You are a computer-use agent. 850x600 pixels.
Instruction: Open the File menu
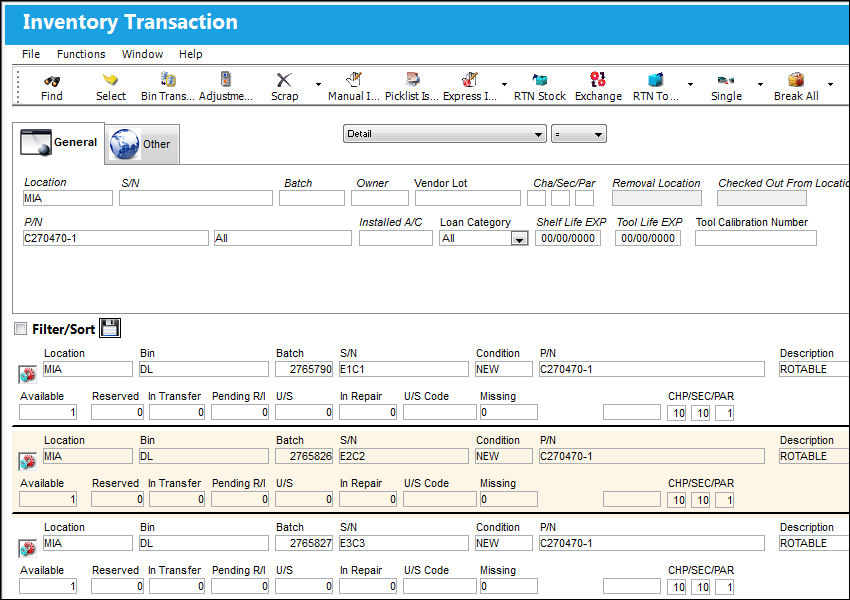[x=31, y=54]
